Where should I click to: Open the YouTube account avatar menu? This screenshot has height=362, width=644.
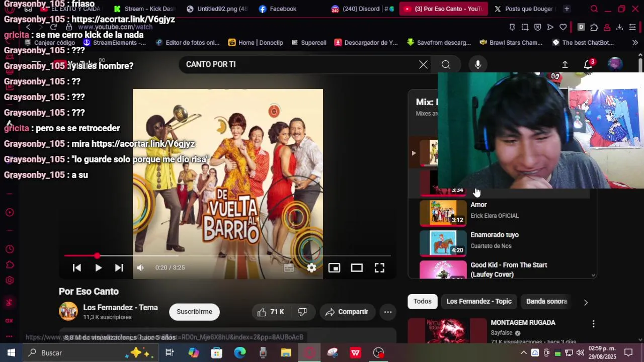tap(615, 64)
